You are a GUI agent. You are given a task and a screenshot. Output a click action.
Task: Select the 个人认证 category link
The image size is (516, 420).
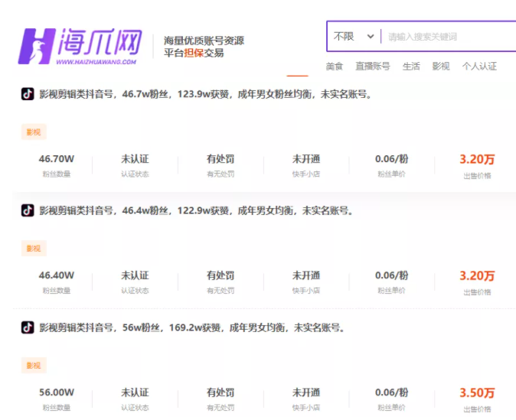[x=479, y=66]
